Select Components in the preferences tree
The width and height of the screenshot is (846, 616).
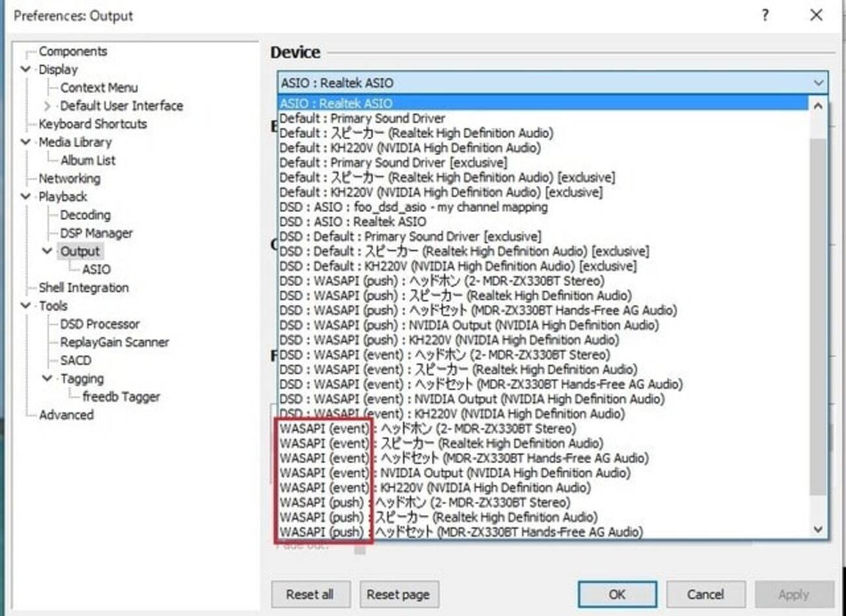(73, 51)
